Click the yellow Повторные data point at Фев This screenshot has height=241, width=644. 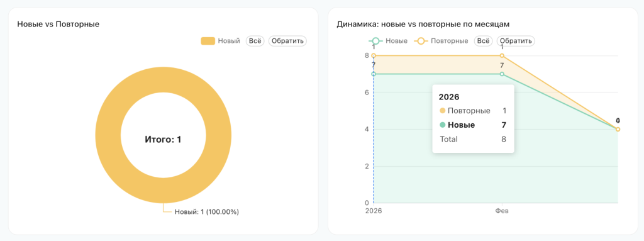(502, 55)
